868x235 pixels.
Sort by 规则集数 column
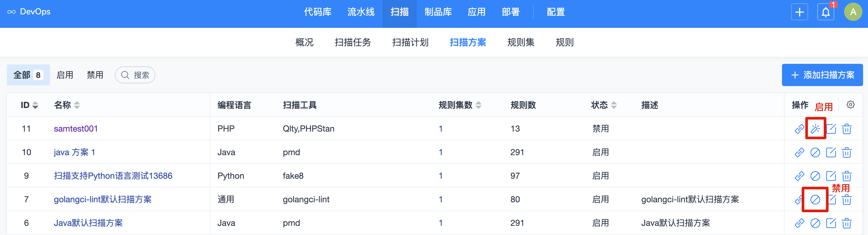[x=478, y=105]
